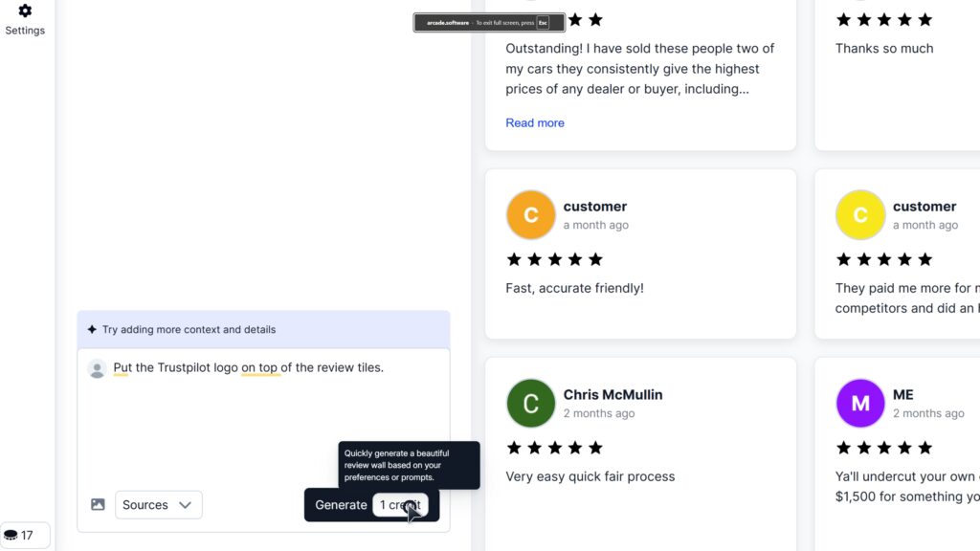Click the credits coin icon at bottom left
The width and height of the screenshot is (980, 551).
[x=11, y=535]
